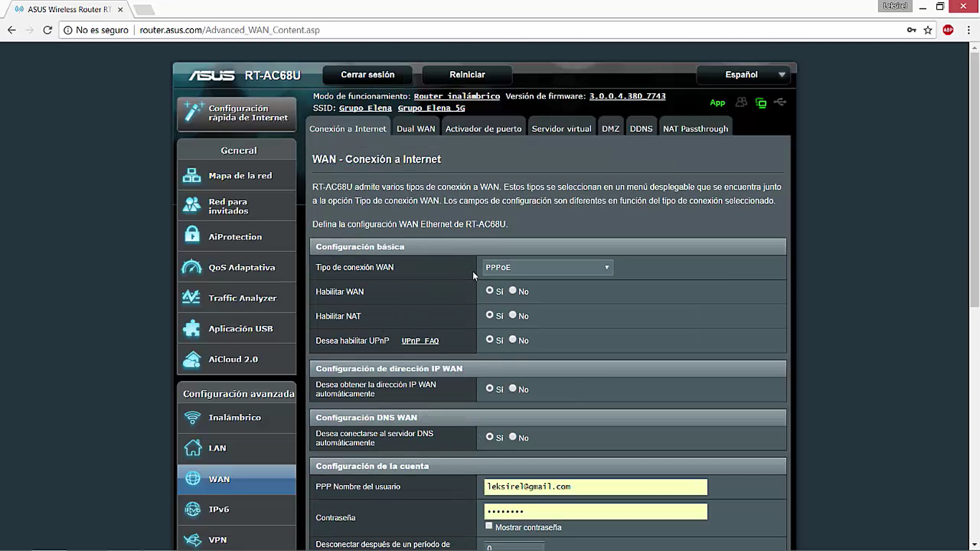Switch to the DDNS tab
The height and width of the screenshot is (551, 980).
pos(641,128)
